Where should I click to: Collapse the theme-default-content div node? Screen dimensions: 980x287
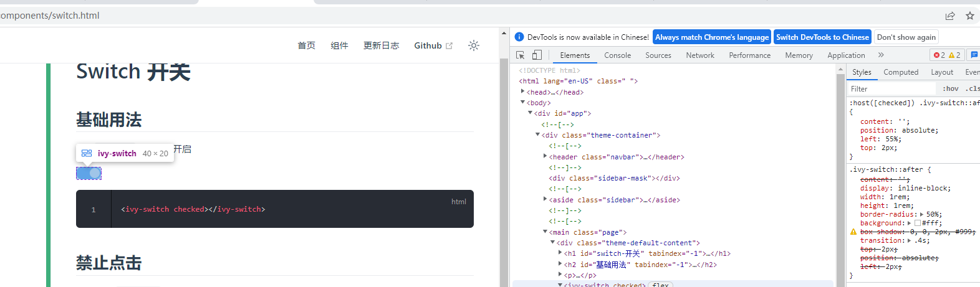point(553,242)
